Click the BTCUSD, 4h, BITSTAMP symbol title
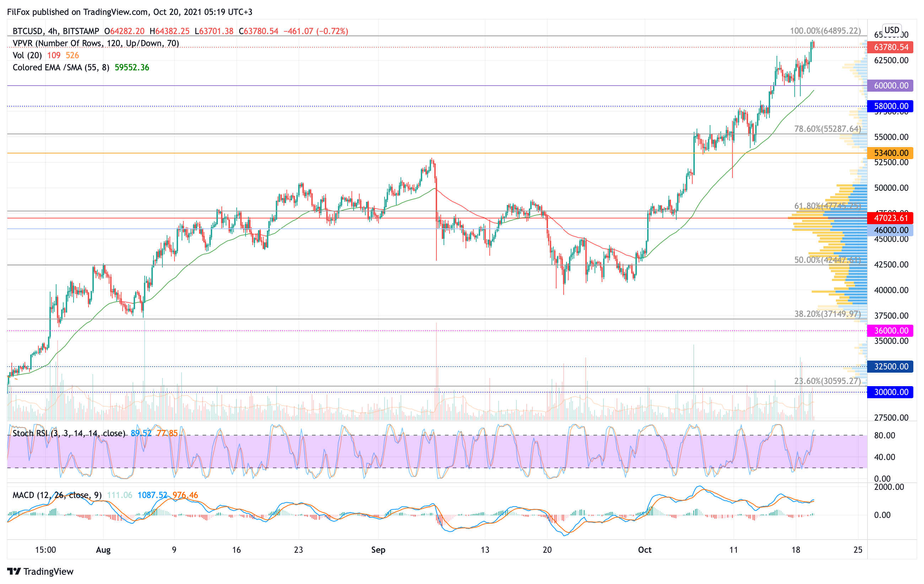924x584 pixels. click(x=56, y=31)
